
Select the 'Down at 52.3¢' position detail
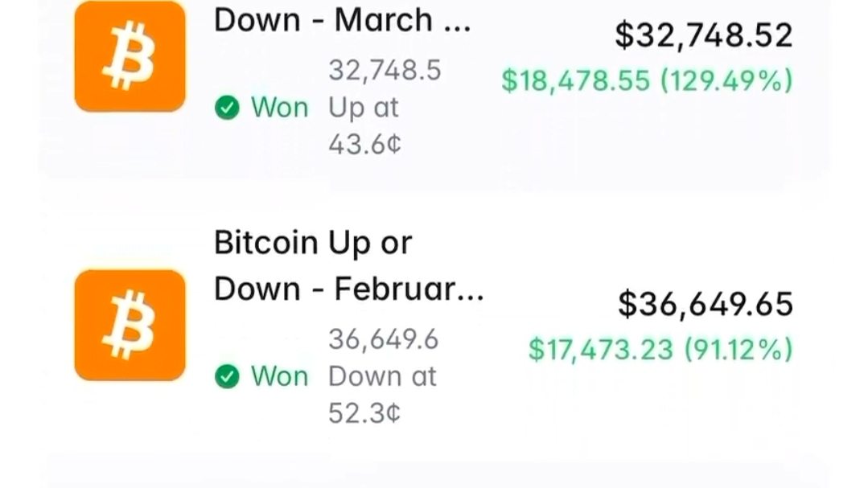383,395
